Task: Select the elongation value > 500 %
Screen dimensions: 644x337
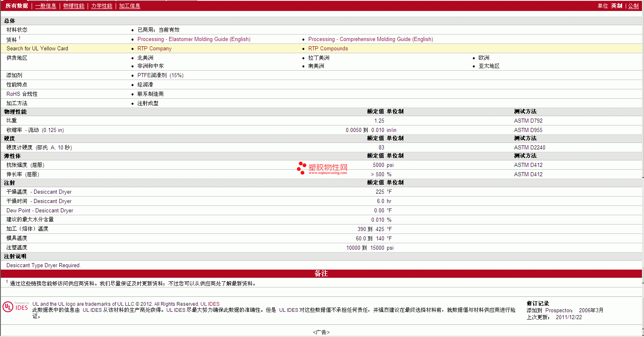Action: (381, 174)
